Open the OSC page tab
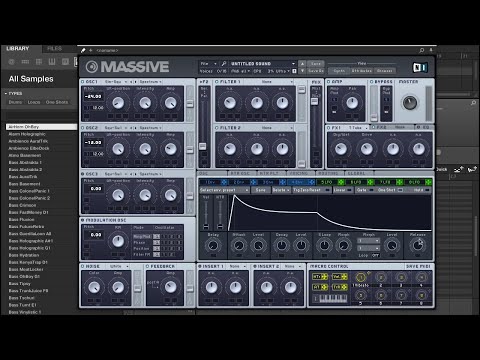 212,173
